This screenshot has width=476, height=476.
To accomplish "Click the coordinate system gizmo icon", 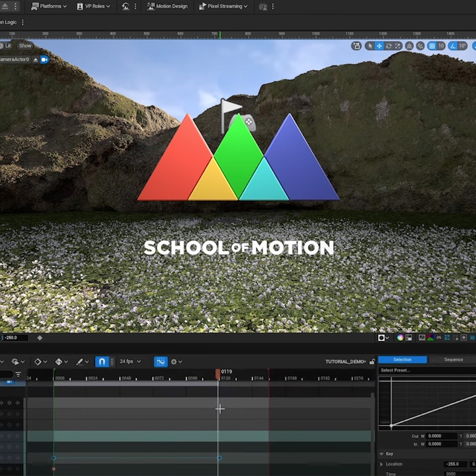I will click(x=409, y=46).
